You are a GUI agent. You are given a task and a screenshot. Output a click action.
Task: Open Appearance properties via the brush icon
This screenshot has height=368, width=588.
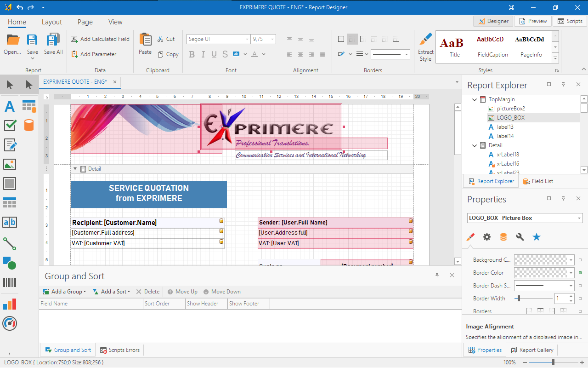click(x=470, y=236)
